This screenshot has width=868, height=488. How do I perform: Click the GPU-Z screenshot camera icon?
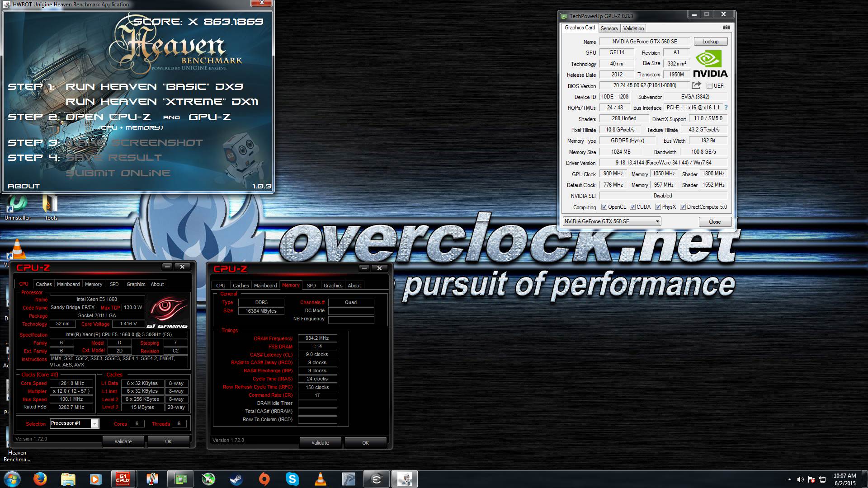click(x=726, y=28)
